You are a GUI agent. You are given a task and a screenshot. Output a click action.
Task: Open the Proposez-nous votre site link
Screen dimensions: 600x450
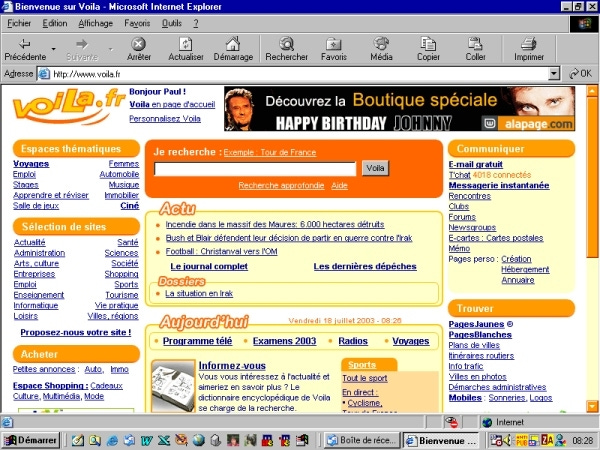pos(76,332)
